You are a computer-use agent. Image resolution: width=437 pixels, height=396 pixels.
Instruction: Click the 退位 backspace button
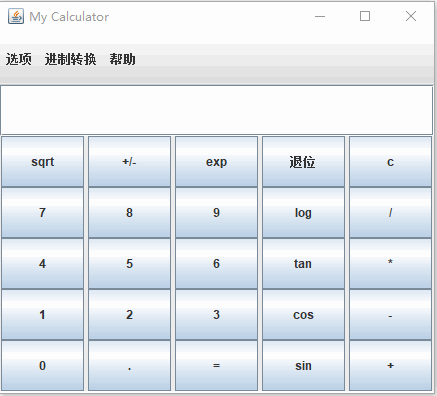tap(303, 162)
